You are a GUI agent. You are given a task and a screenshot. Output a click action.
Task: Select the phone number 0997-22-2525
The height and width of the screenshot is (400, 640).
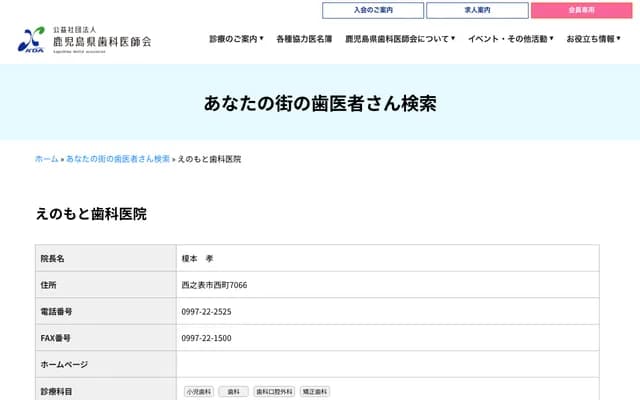point(206,311)
